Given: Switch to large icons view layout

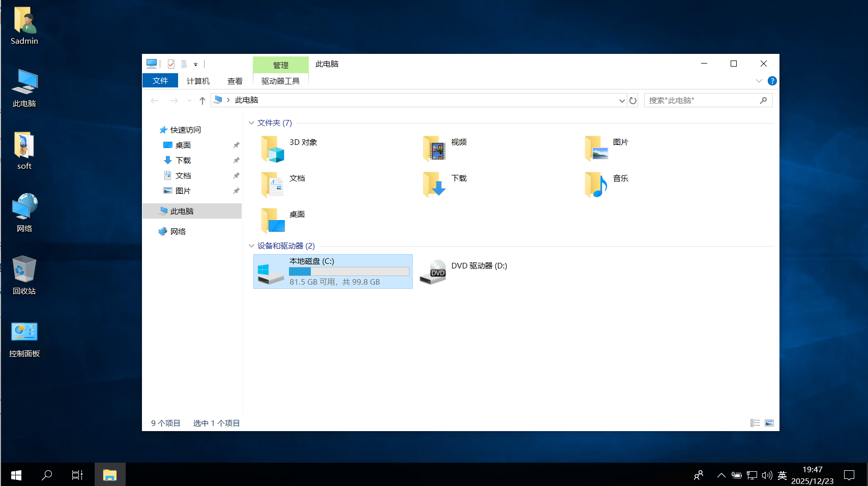Looking at the screenshot, I should click(769, 423).
